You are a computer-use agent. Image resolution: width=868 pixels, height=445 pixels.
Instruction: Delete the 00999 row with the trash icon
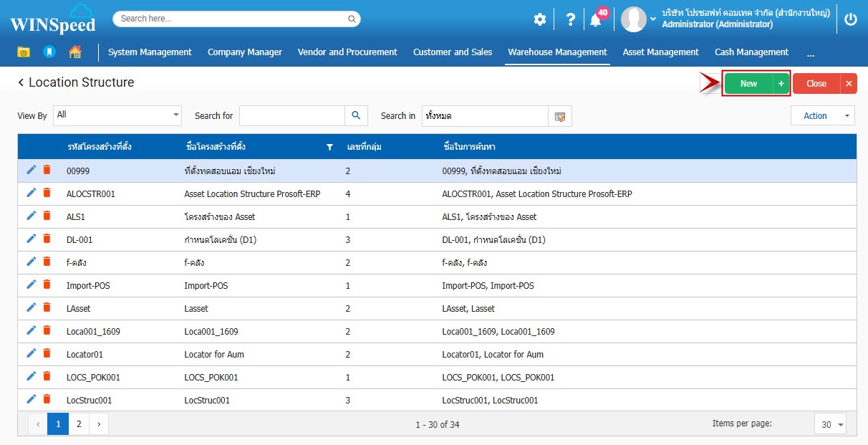pyautogui.click(x=47, y=170)
